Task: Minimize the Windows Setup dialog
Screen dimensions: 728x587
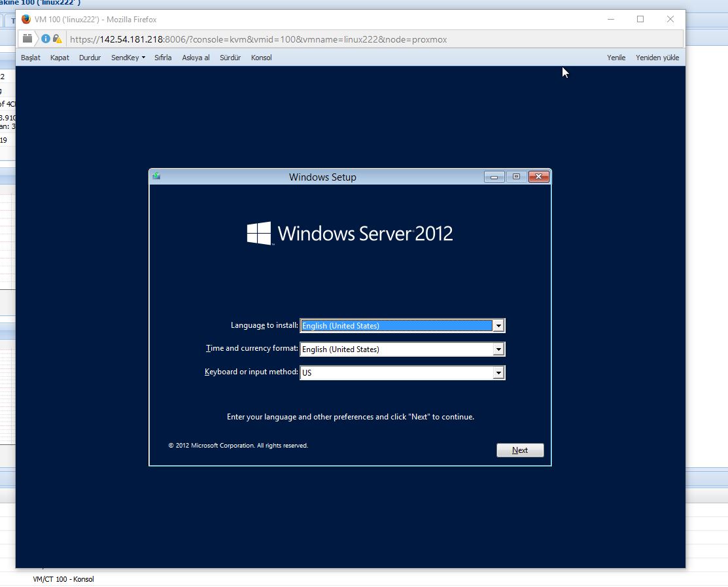Action: coord(494,177)
